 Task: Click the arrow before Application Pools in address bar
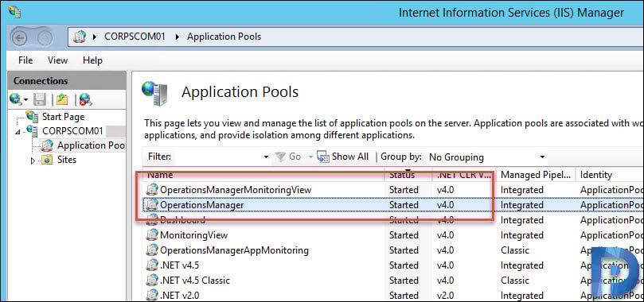click(178, 37)
